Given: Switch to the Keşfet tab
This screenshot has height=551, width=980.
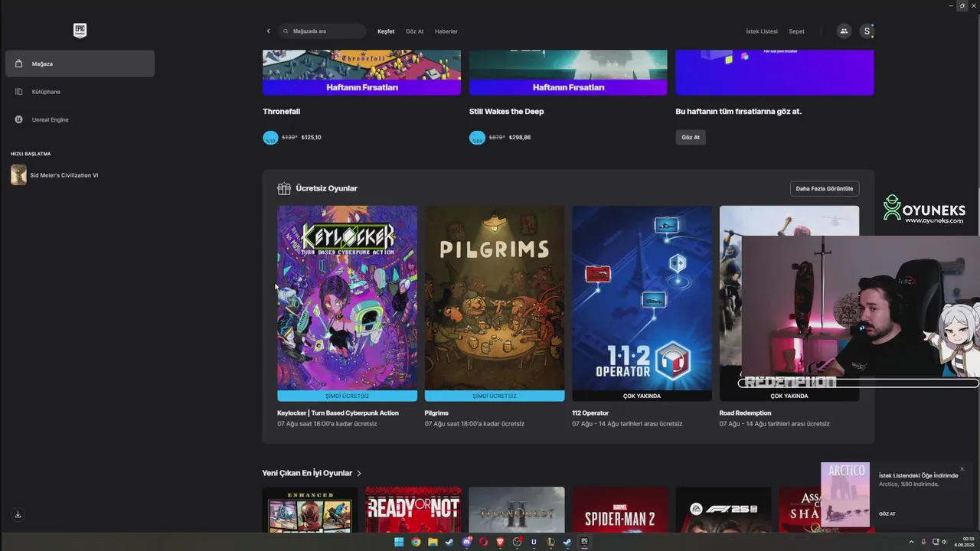Looking at the screenshot, I should coord(386,31).
